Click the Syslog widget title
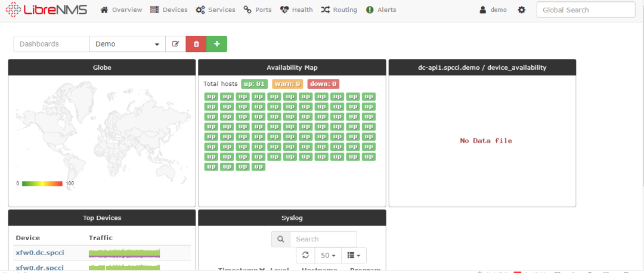644x273 pixels. [292, 218]
